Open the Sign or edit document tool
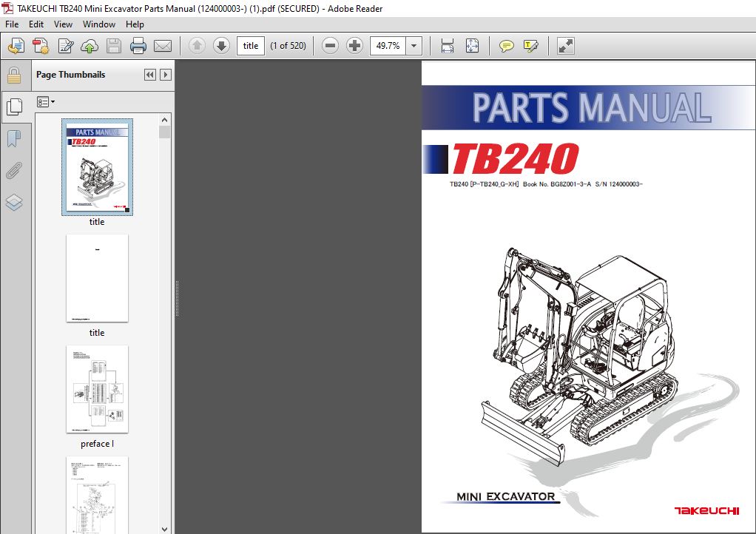The width and height of the screenshot is (756, 534). (x=66, y=46)
